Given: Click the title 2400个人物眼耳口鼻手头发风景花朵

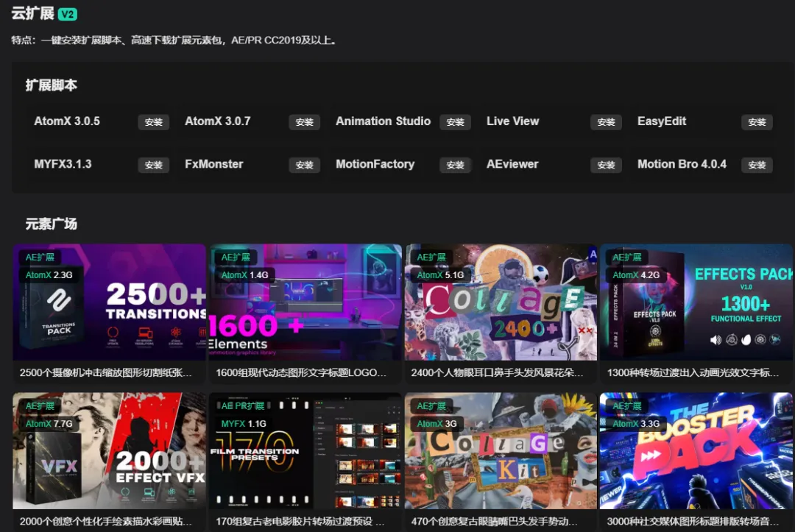Looking at the screenshot, I should pos(497,373).
